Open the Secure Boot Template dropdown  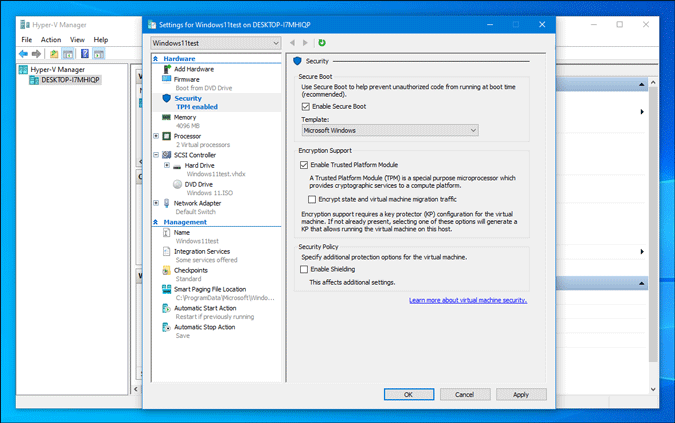(390, 130)
